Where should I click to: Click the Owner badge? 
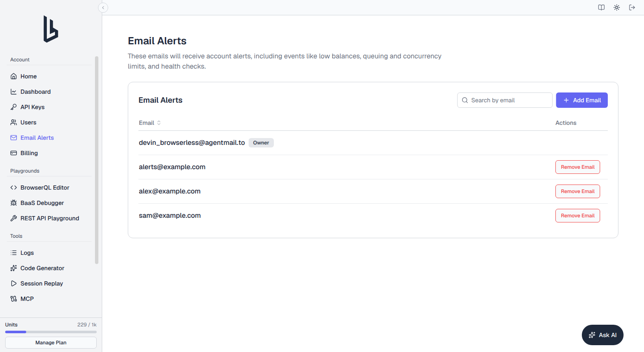(261, 143)
